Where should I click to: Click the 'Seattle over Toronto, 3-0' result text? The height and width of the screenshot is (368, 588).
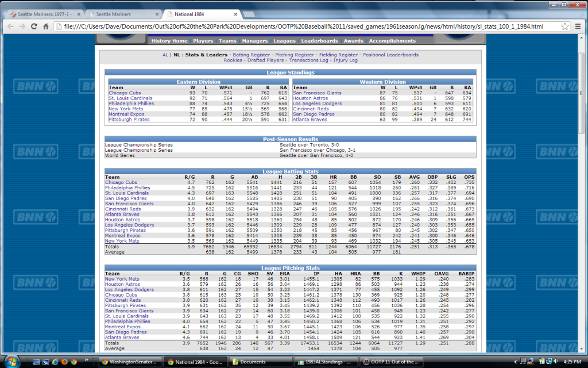tap(309, 144)
